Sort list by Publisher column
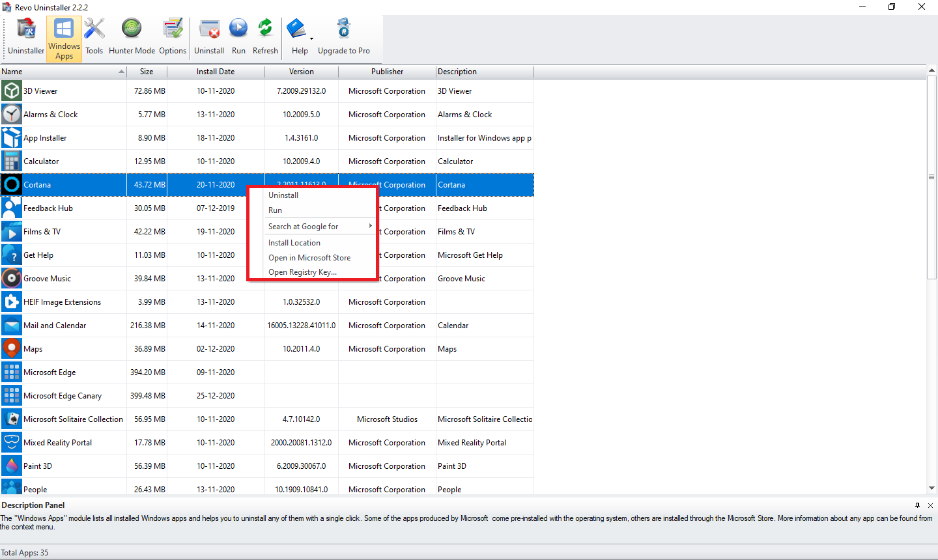Image resolution: width=938 pixels, height=560 pixels. [387, 72]
